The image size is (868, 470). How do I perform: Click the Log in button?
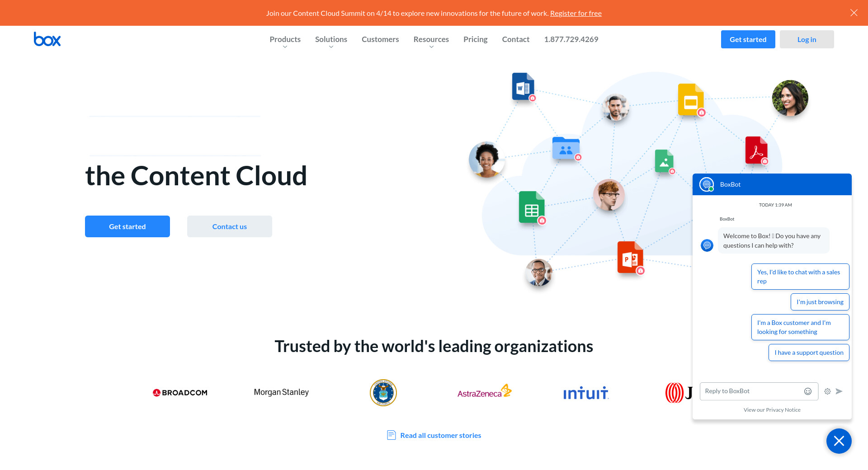pyautogui.click(x=807, y=39)
